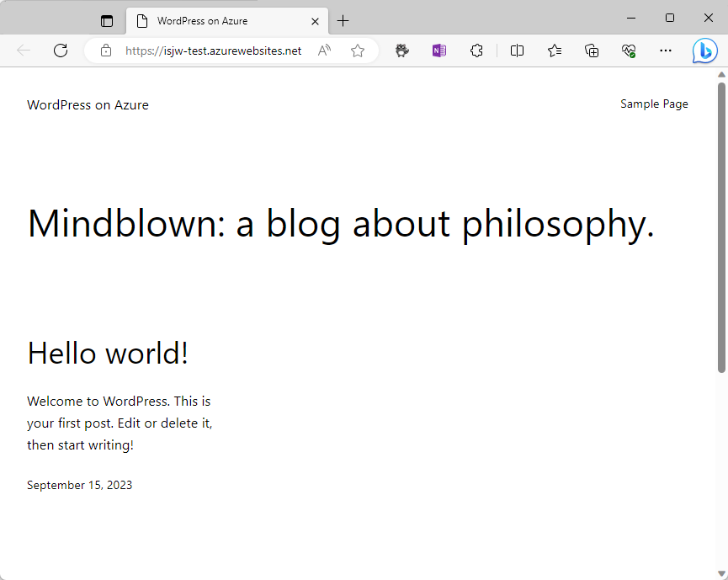Toggle split screen view icon
Image resolution: width=728 pixels, height=580 pixels.
(x=517, y=51)
